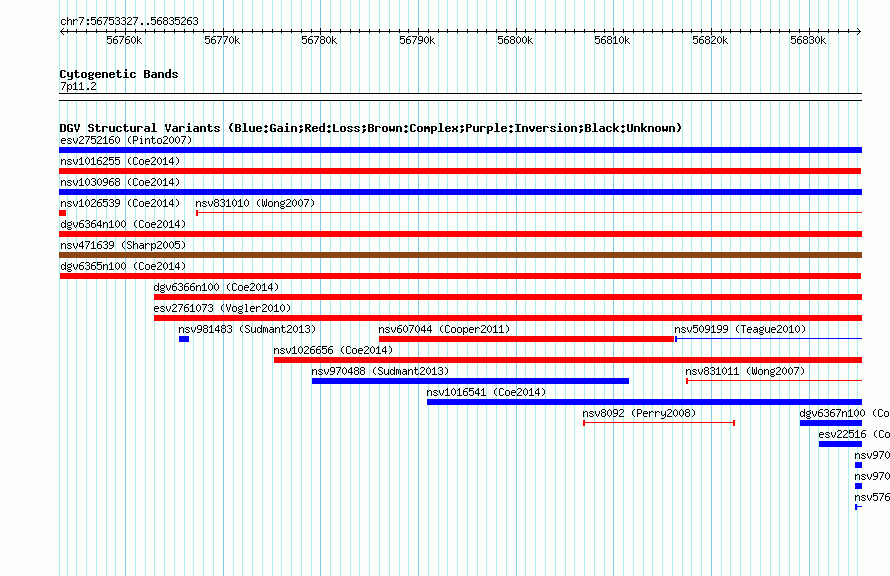
Task: Click the 56800k scale tick label
Action: click(x=515, y=40)
